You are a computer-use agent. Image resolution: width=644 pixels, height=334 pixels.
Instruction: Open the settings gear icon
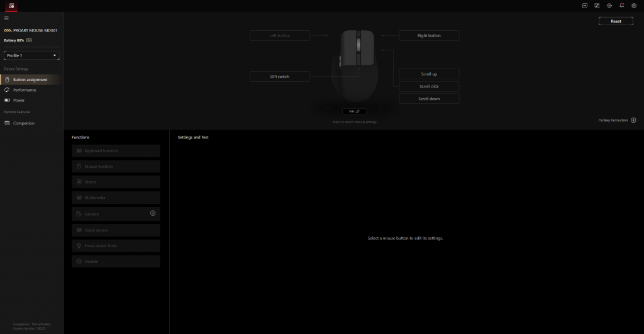click(x=634, y=6)
